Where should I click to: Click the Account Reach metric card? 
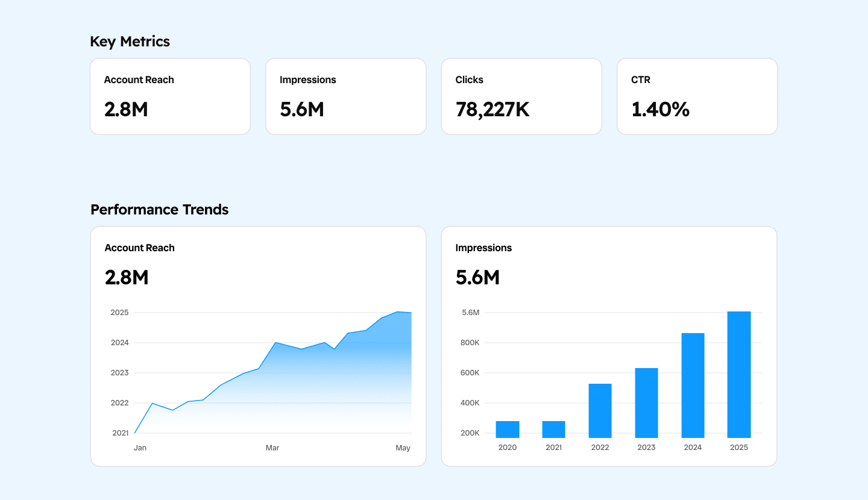(x=170, y=96)
